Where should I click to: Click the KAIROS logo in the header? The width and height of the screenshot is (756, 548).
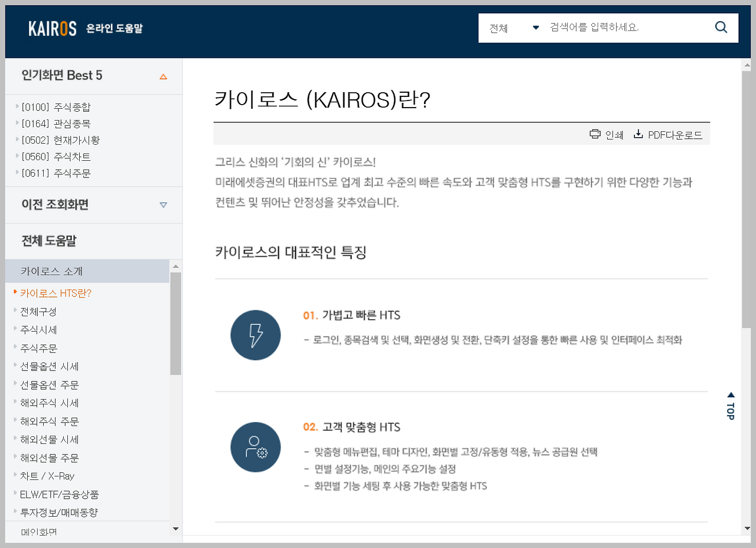coord(53,28)
